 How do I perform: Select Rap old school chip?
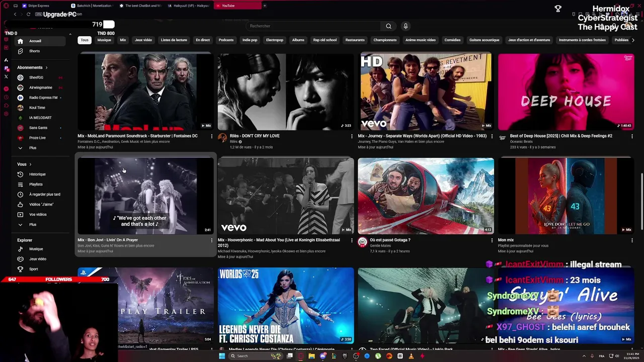pos(325,40)
